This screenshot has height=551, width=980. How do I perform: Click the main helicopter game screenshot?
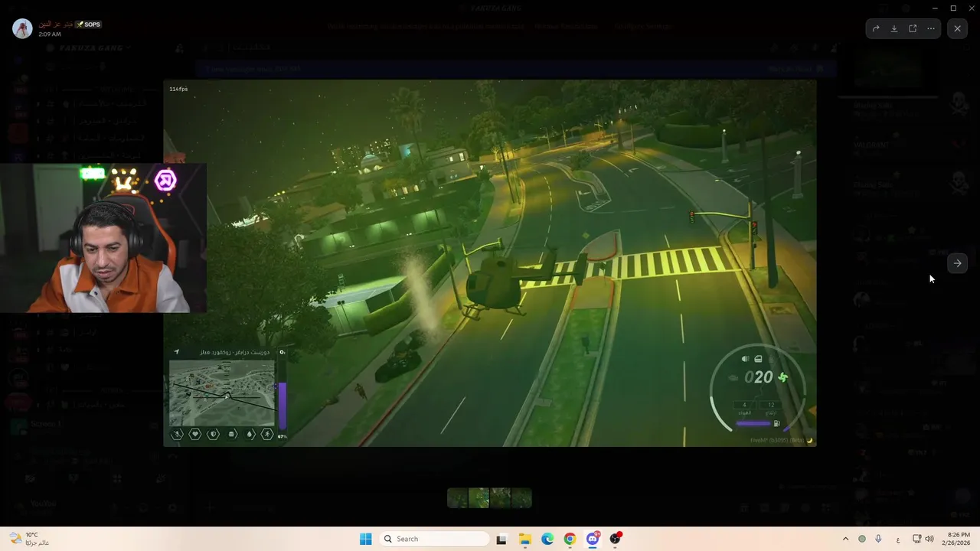(x=490, y=263)
